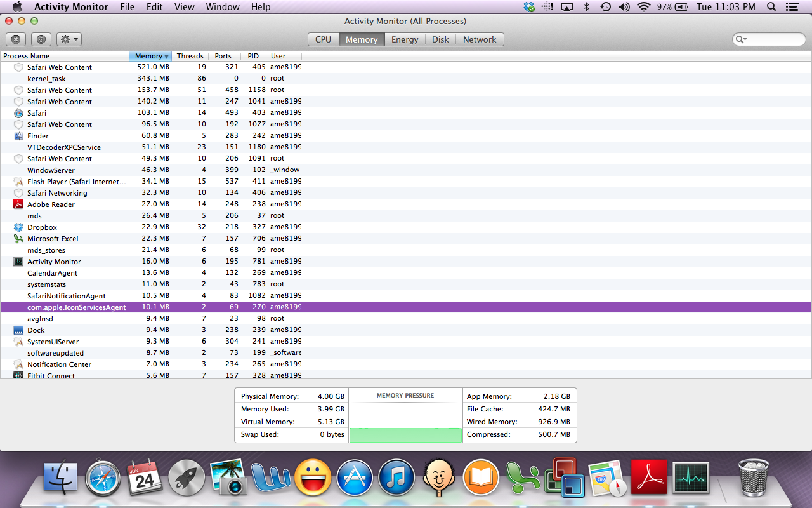Open Finder from the Dock
This screenshot has width=812, height=508.
coord(61,478)
